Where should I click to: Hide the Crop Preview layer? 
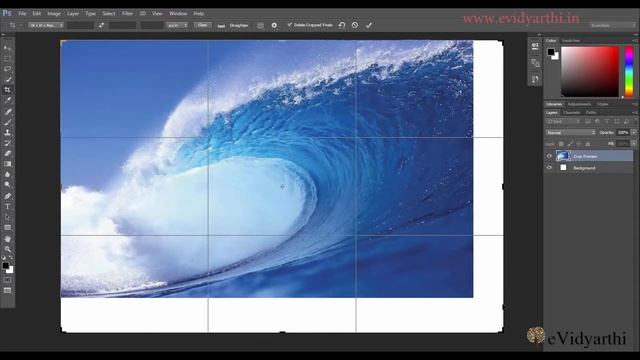click(549, 156)
